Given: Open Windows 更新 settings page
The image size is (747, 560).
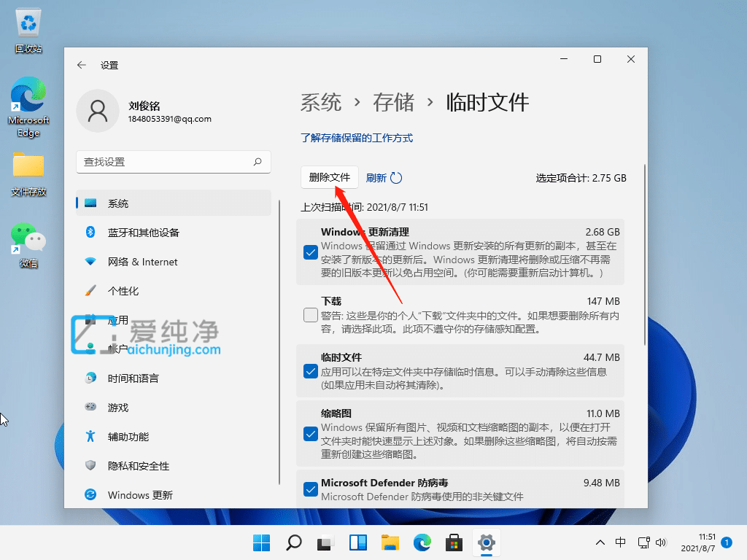Looking at the screenshot, I should click(174, 495).
